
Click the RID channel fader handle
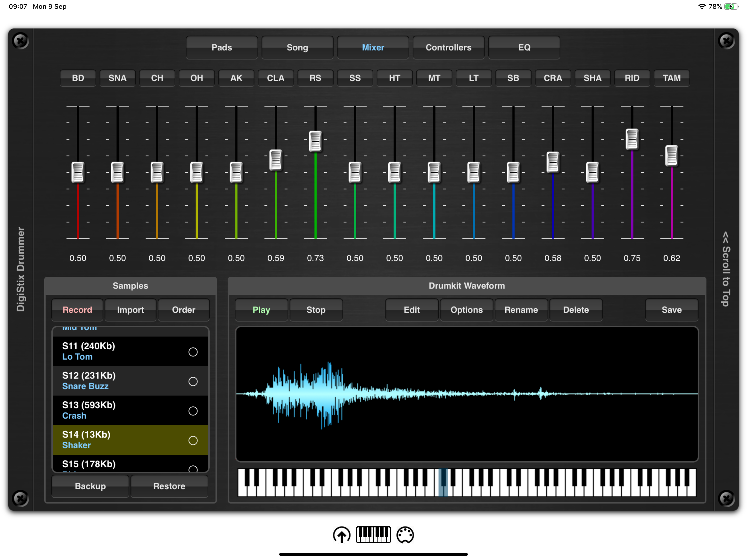(x=632, y=139)
